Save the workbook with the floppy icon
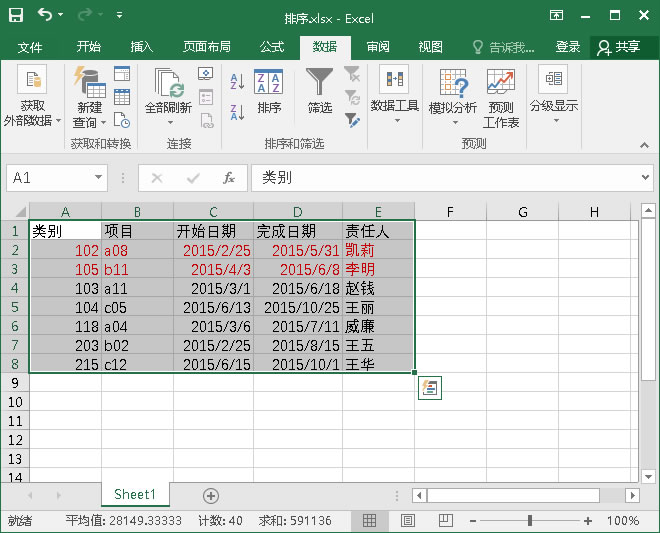 click(x=16, y=15)
